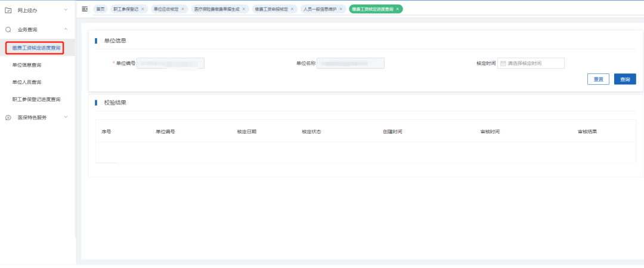This screenshot has width=644, height=268.
Task: Click calendar icon in 核定时间 field
Action: click(503, 63)
